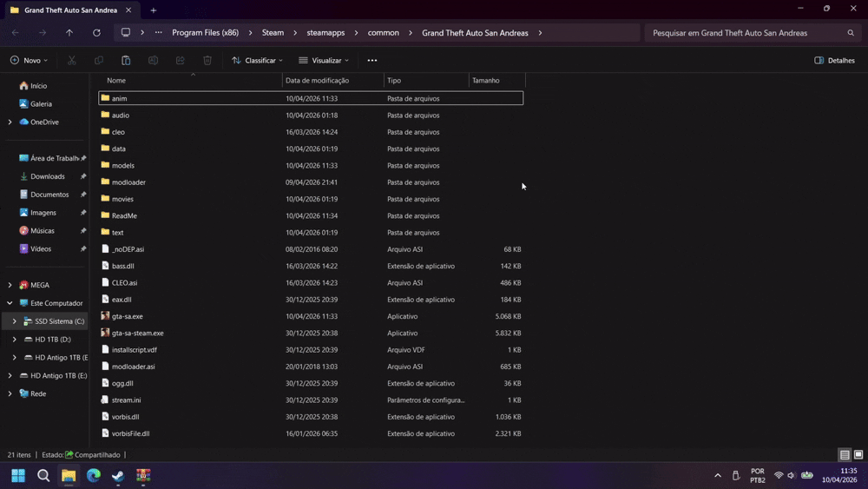This screenshot has width=868, height=489.
Task: Open the Classificar sort dropdown
Action: click(x=258, y=60)
